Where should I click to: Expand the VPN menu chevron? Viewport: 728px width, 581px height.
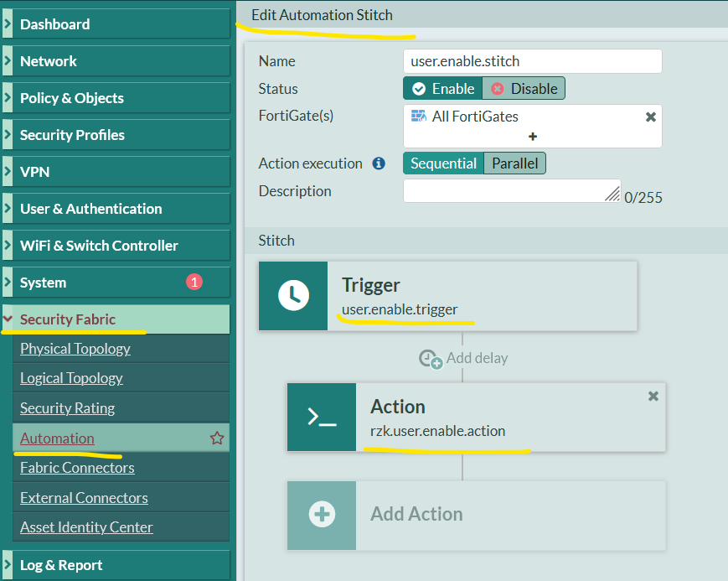[8, 171]
